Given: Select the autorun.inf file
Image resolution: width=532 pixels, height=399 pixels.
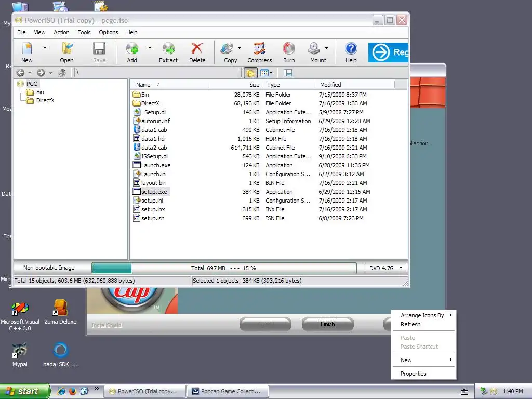Looking at the screenshot, I should point(155,121).
